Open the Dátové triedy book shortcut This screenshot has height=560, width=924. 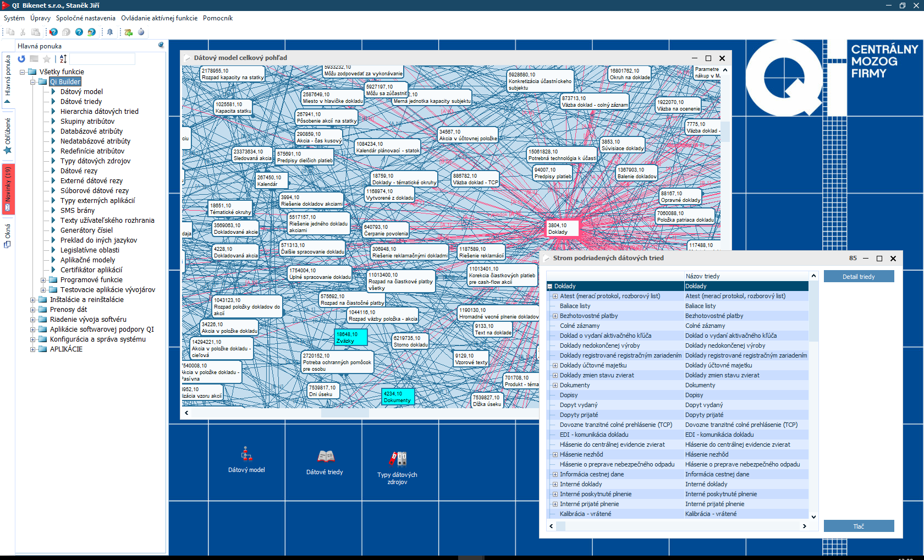(x=325, y=461)
